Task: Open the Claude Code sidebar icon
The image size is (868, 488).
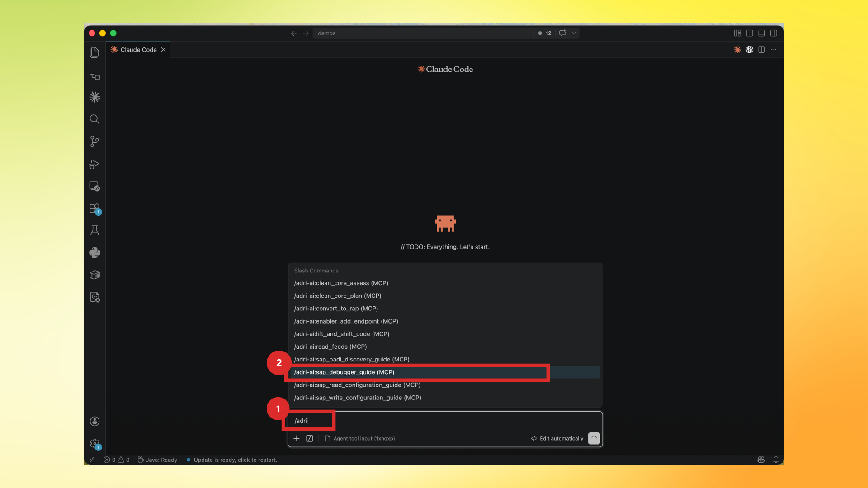Action: (x=94, y=96)
